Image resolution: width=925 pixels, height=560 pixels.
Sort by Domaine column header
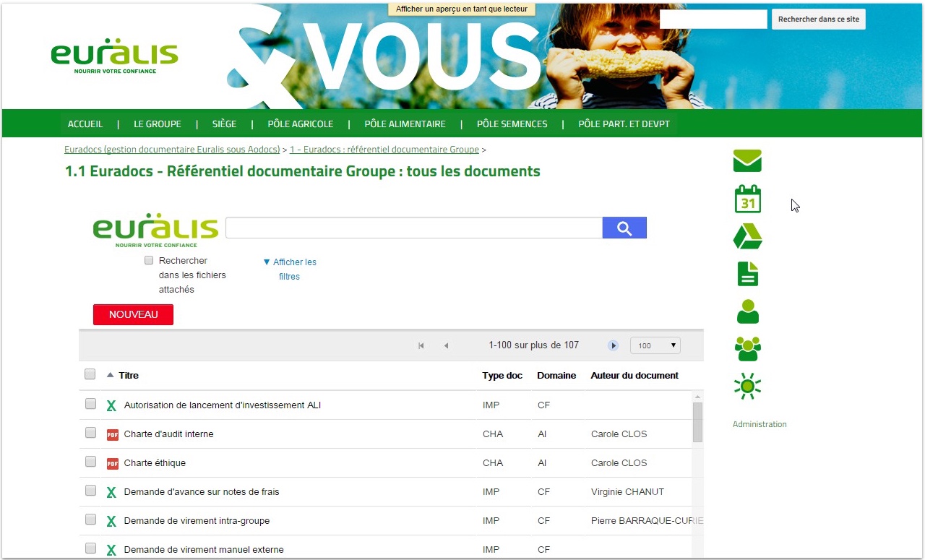pyautogui.click(x=556, y=375)
